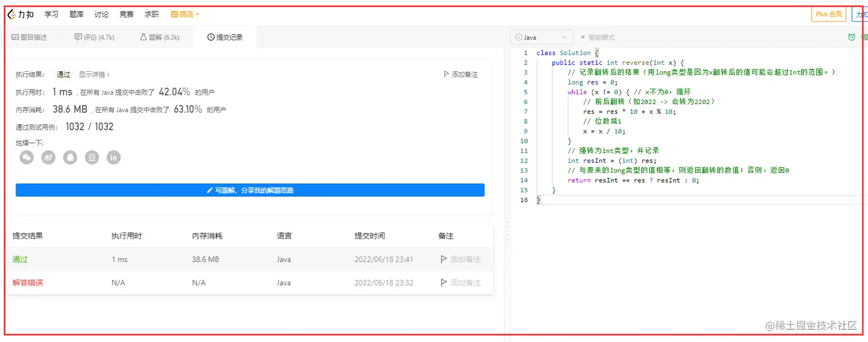Click the 42.04% runtime percentile

tap(175, 92)
